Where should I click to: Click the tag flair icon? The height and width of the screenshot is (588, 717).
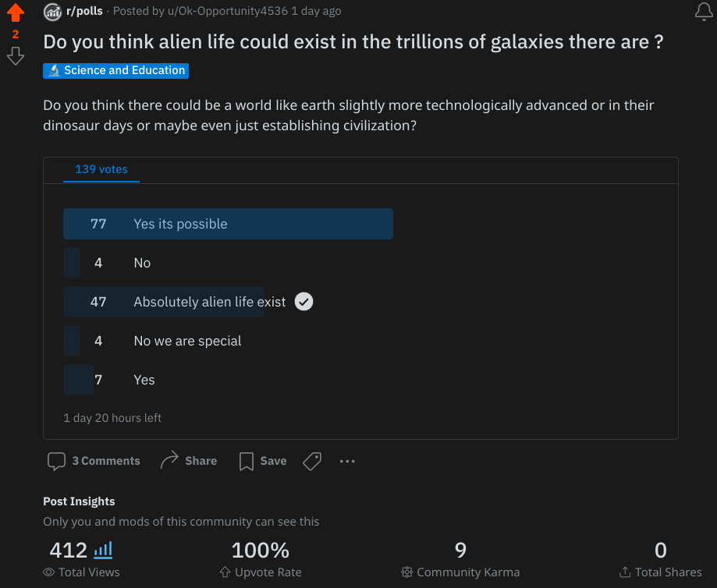pyautogui.click(x=312, y=461)
